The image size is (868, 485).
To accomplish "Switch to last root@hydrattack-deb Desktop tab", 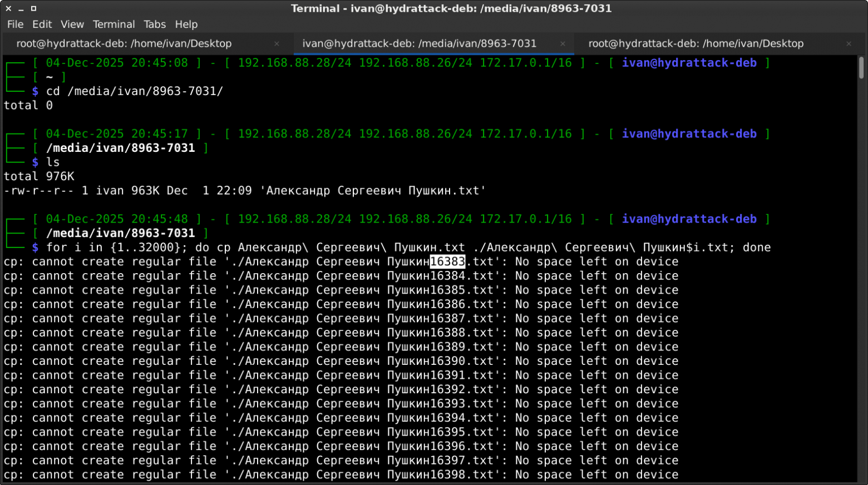I will click(x=696, y=43).
